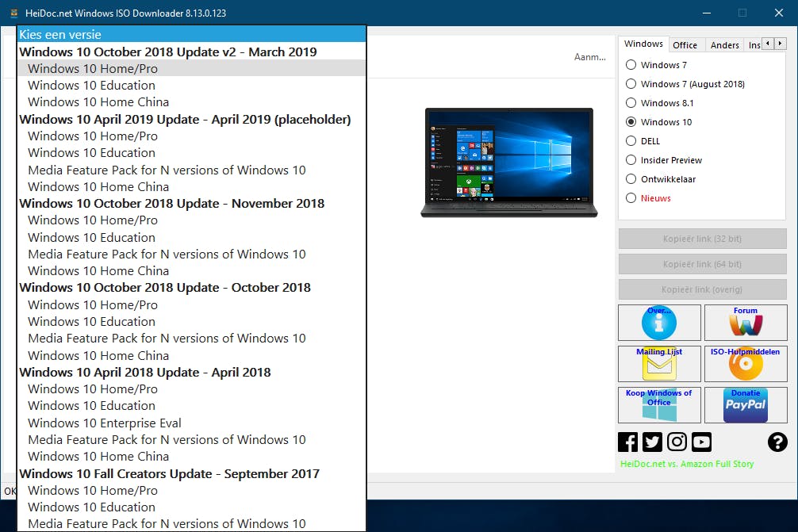Viewport: 798px width, 532px height.
Task: Open the YouTube icon
Action: pyautogui.click(x=701, y=442)
